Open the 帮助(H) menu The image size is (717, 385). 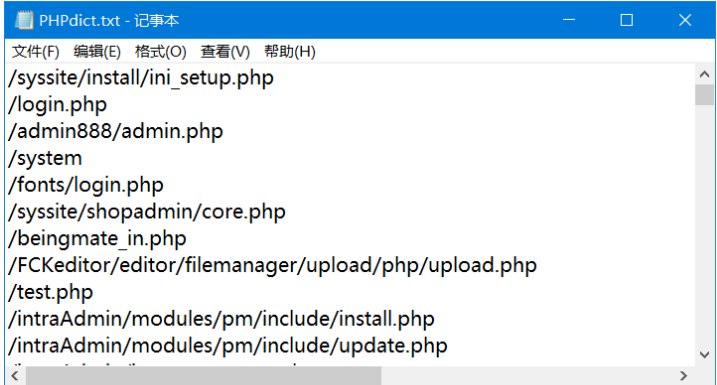click(290, 52)
